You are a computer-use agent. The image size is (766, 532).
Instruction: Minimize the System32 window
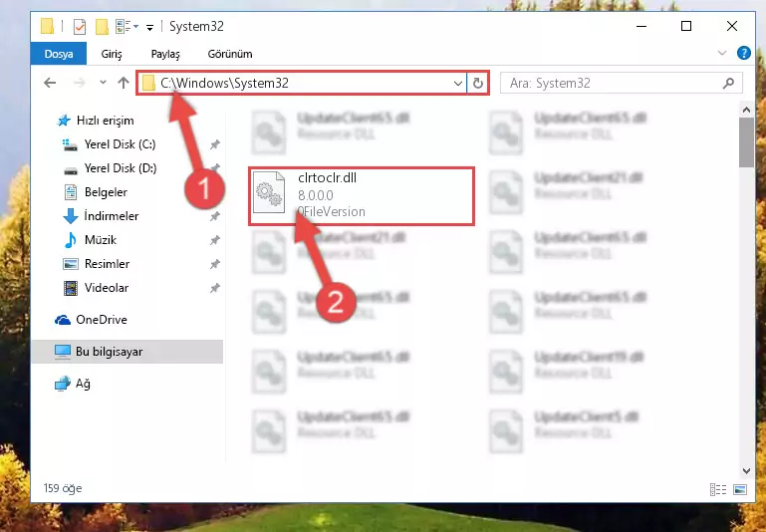pos(641,26)
